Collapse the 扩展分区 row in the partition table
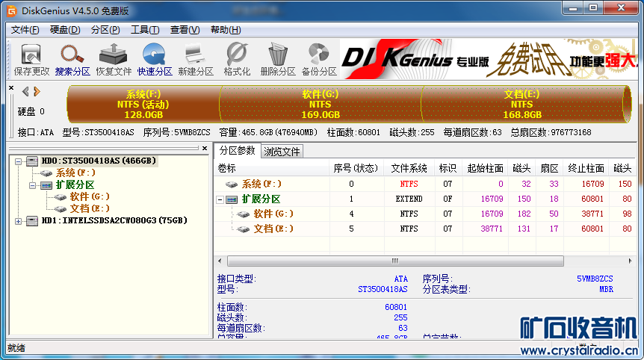This screenshot has width=644, height=360. [220, 200]
